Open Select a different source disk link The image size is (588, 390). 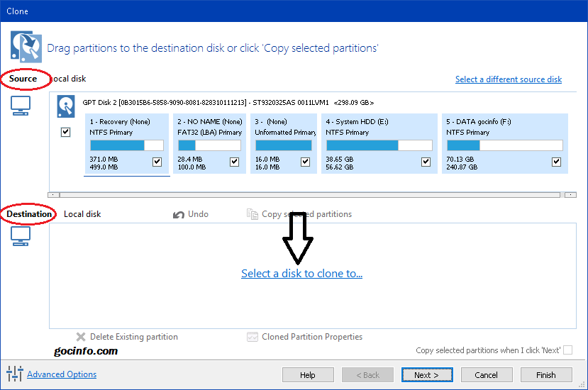click(x=508, y=79)
